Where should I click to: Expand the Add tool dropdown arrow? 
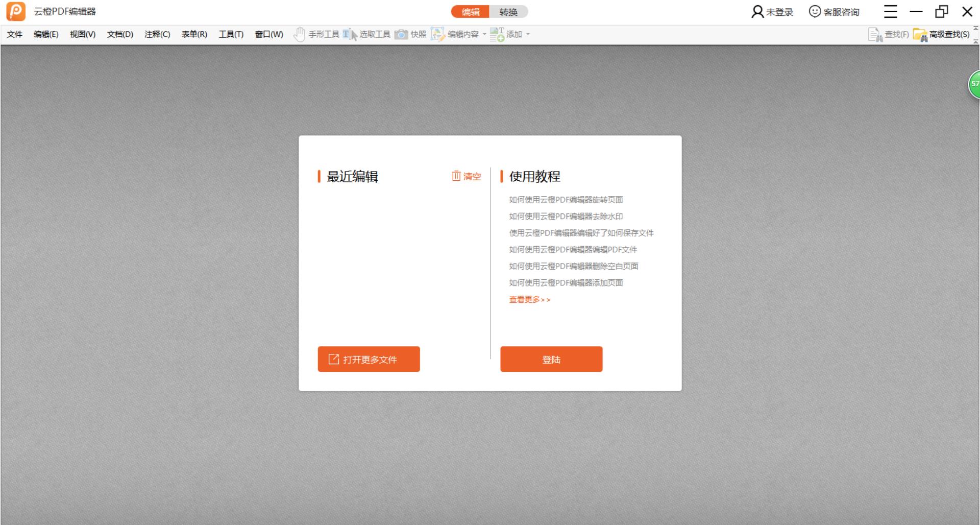tap(528, 34)
